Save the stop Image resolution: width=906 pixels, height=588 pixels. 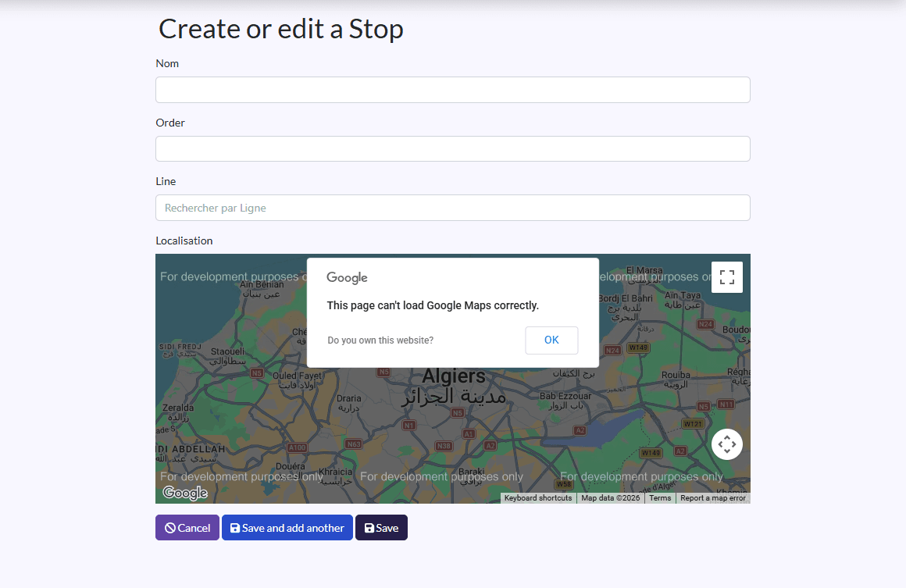pos(381,527)
